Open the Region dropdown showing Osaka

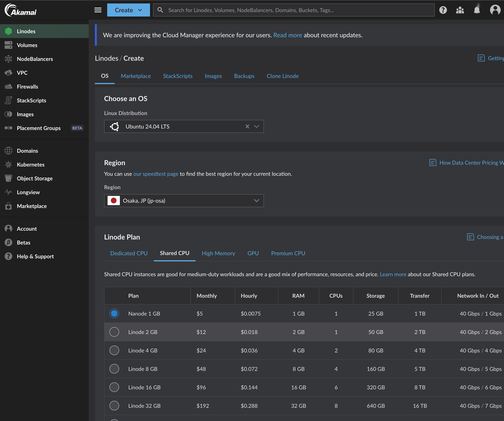tap(184, 201)
